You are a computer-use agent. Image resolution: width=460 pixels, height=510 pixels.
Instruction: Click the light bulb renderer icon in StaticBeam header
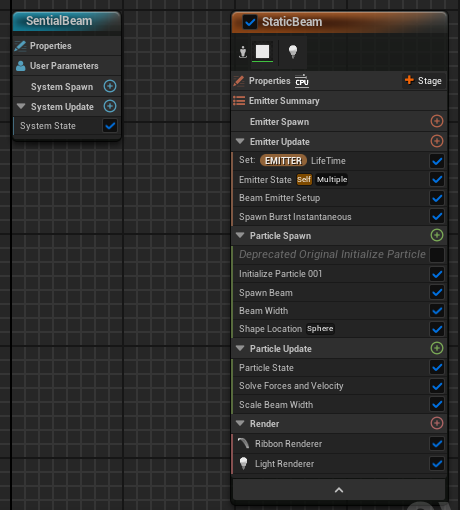(x=293, y=52)
